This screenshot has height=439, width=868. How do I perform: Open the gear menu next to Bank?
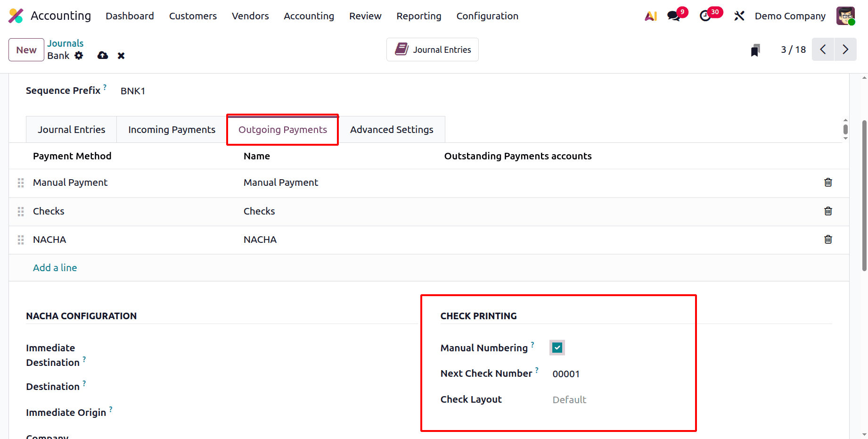(x=79, y=56)
